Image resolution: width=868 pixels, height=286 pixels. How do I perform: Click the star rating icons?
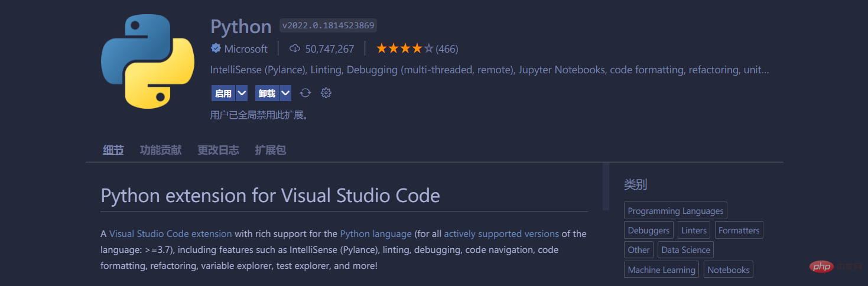click(x=405, y=48)
